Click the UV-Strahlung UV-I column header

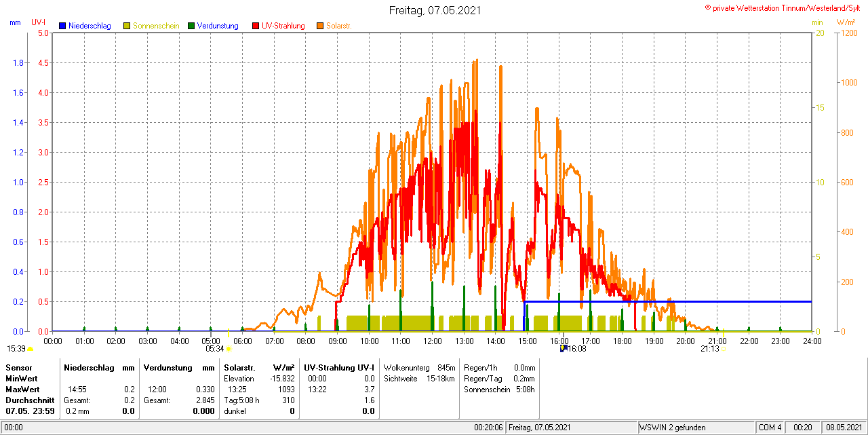339,367
